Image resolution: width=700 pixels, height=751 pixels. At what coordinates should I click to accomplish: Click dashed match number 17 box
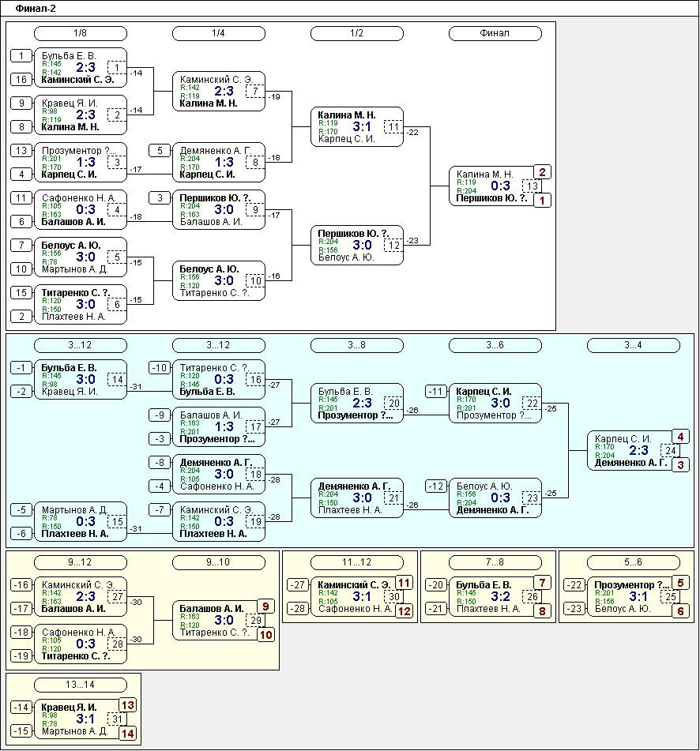pyautogui.click(x=255, y=426)
